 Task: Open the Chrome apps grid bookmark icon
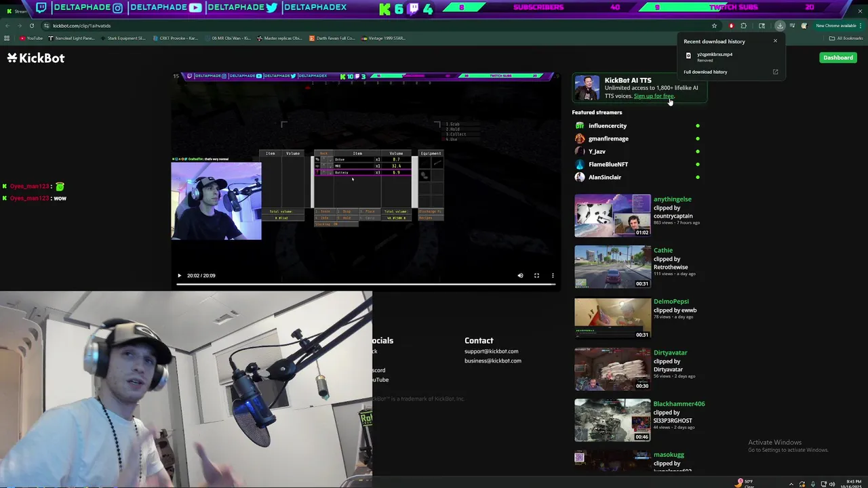tap(7, 38)
